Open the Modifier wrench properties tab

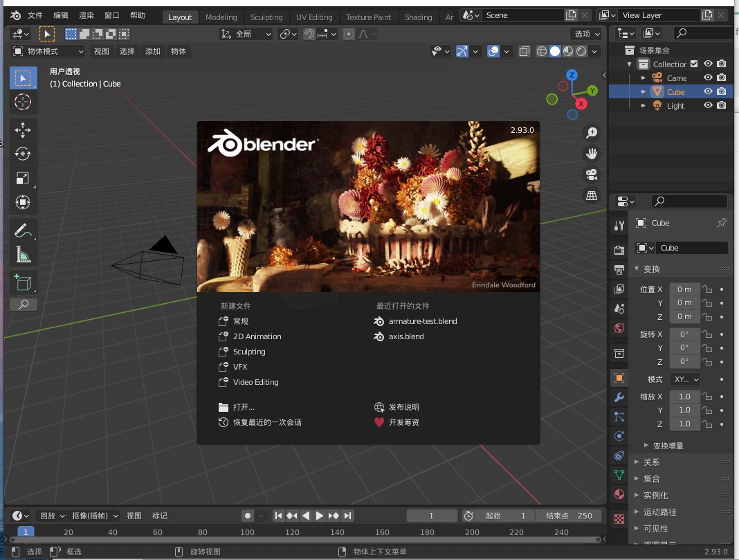pyautogui.click(x=619, y=397)
